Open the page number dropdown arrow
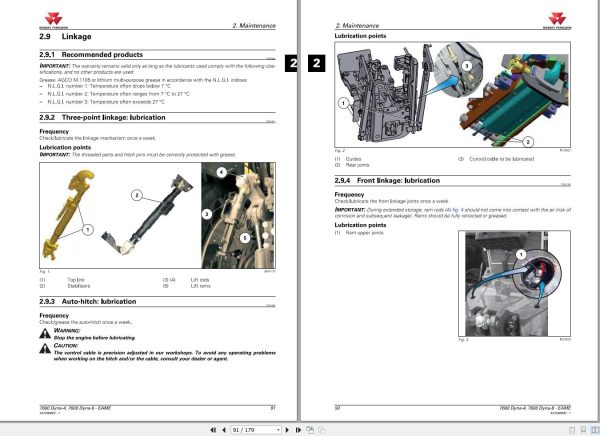 tap(279, 430)
